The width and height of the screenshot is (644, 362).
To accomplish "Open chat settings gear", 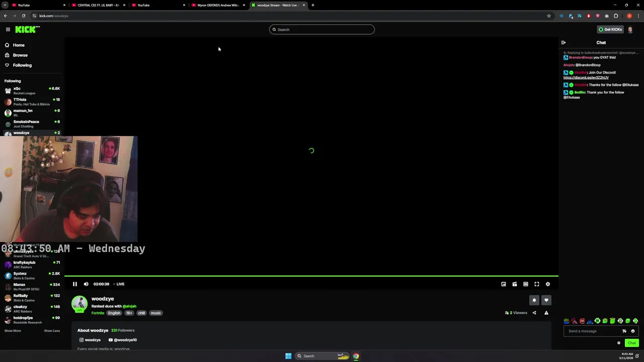I will (619, 343).
